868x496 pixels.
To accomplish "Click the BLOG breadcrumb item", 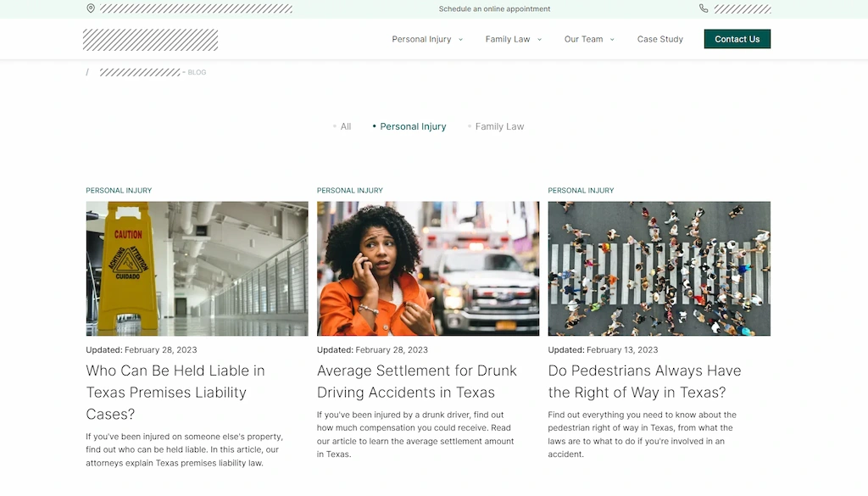I will (197, 72).
